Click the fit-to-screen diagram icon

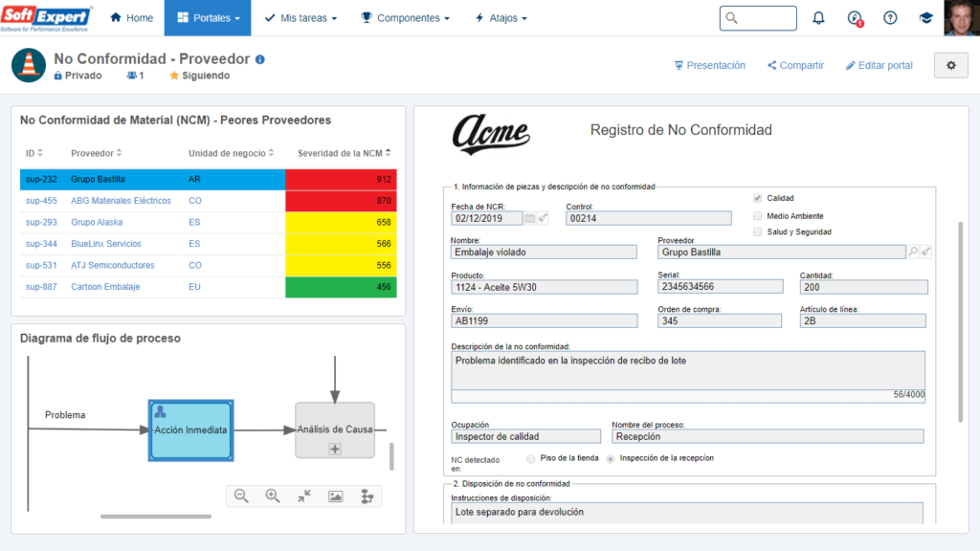pyautogui.click(x=303, y=496)
